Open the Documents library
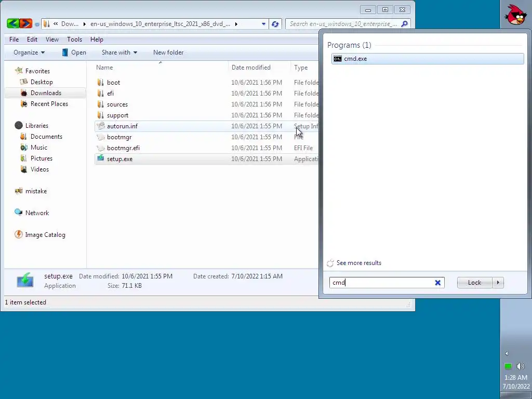The image size is (532, 399). click(x=46, y=137)
